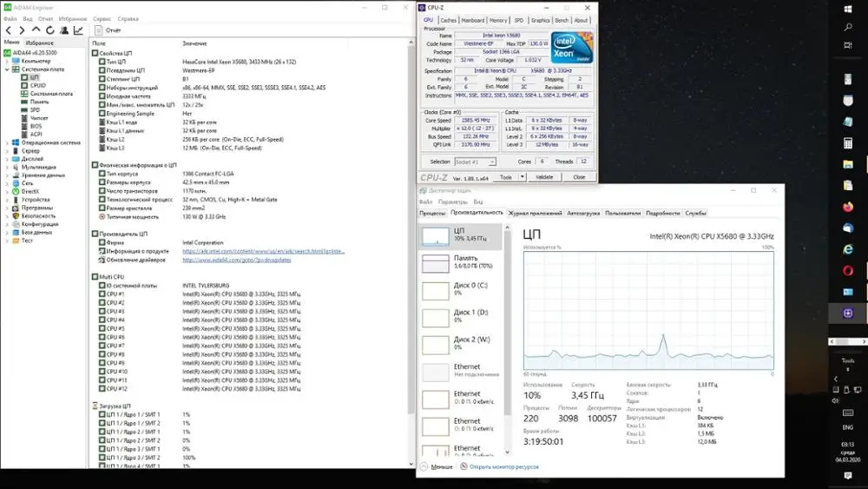This screenshot has width=868, height=489.
Task: Go up one level in AIDA64
Action: click(36, 30)
